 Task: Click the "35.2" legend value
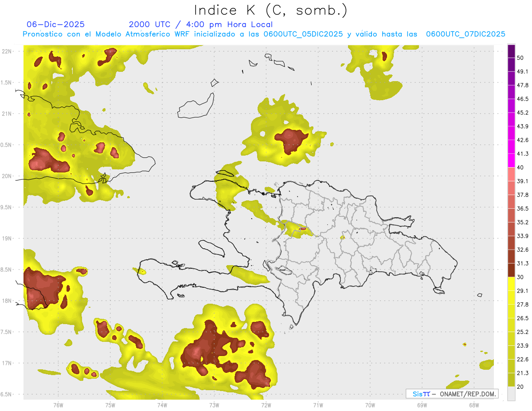[x=523, y=222]
